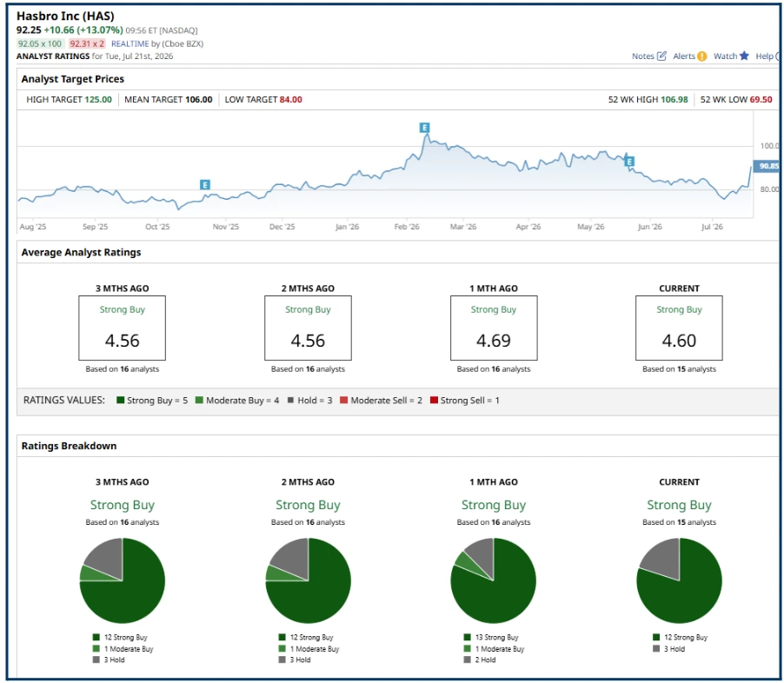Click the Hasbro Inc (HAS) title
The width and height of the screenshot is (784, 683).
click(x=65, y=16)
